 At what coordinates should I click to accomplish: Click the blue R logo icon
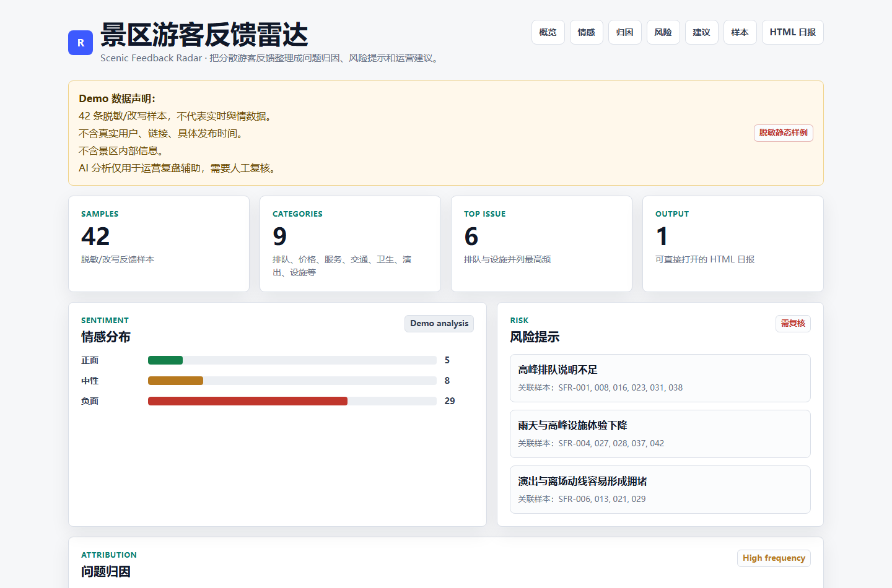[81, 43]
